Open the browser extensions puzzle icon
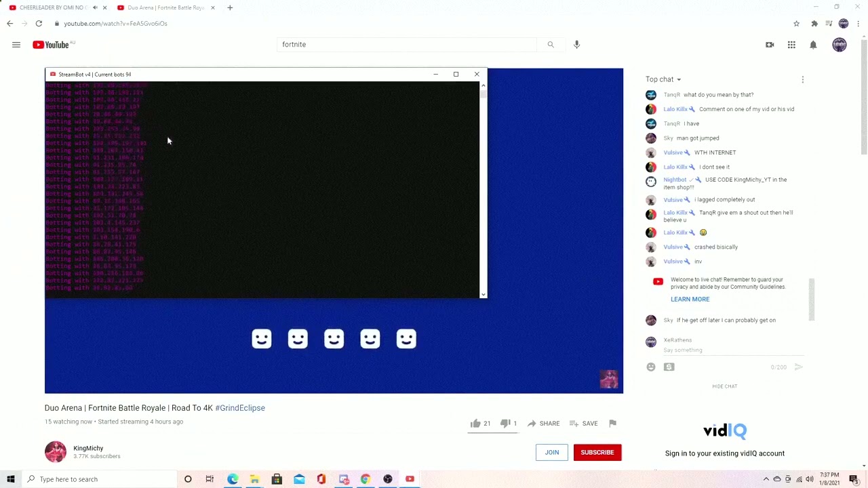868x488 pixels. coord(814,24)
